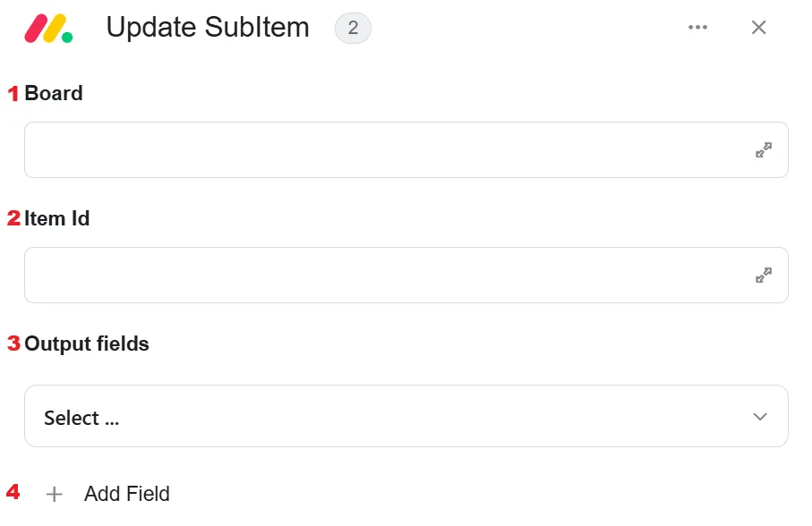Click the Output fields label

pos(87,344)
